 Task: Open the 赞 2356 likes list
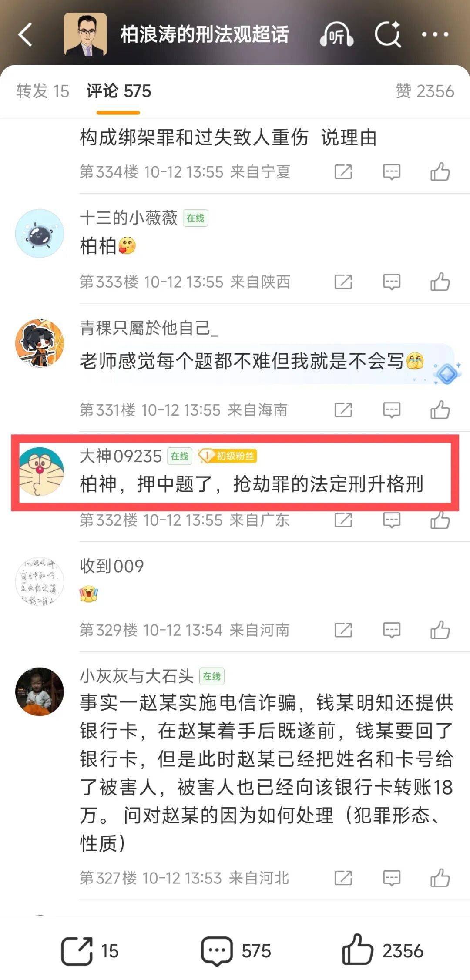[x=425, y=91]
